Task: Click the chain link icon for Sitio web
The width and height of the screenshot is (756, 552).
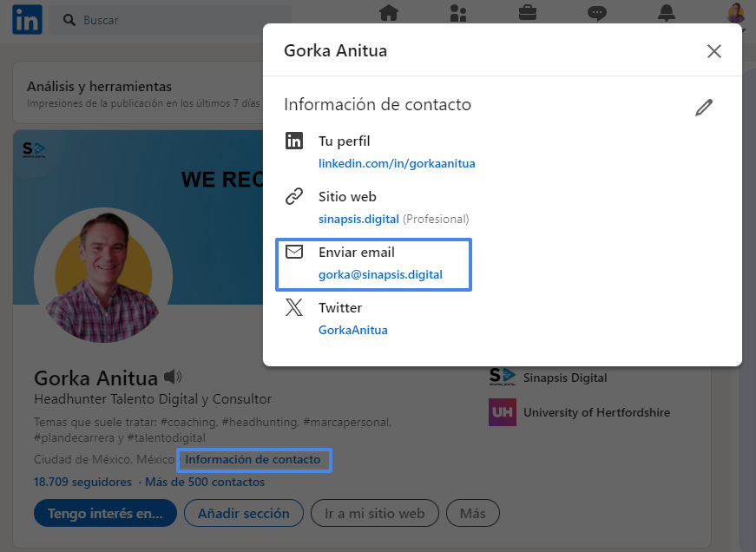Action: (x=294, y=196)
